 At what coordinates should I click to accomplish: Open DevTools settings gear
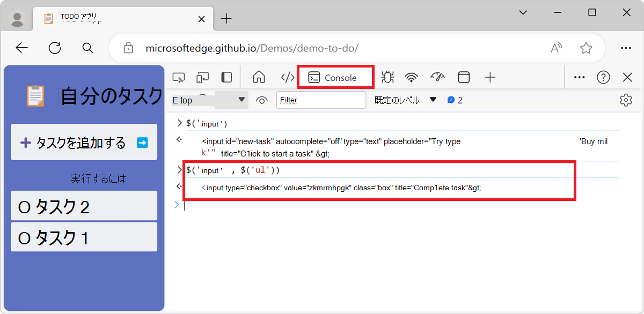(x=626, y=100)
